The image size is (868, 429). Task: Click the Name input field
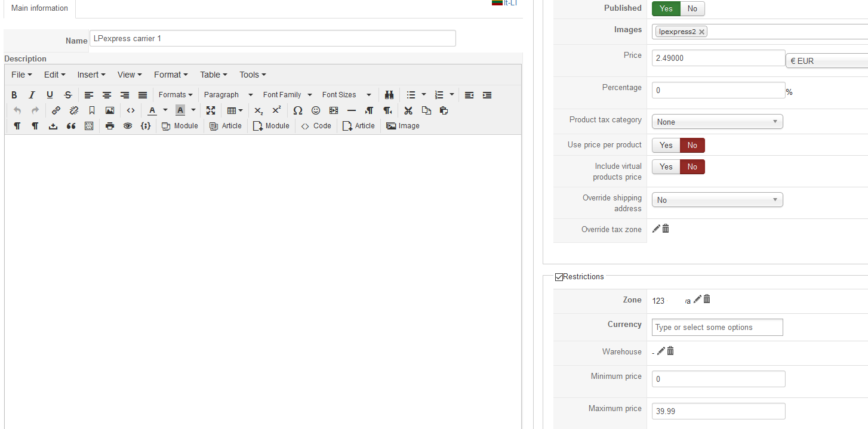pyautogui.click(x=273, y=38)
